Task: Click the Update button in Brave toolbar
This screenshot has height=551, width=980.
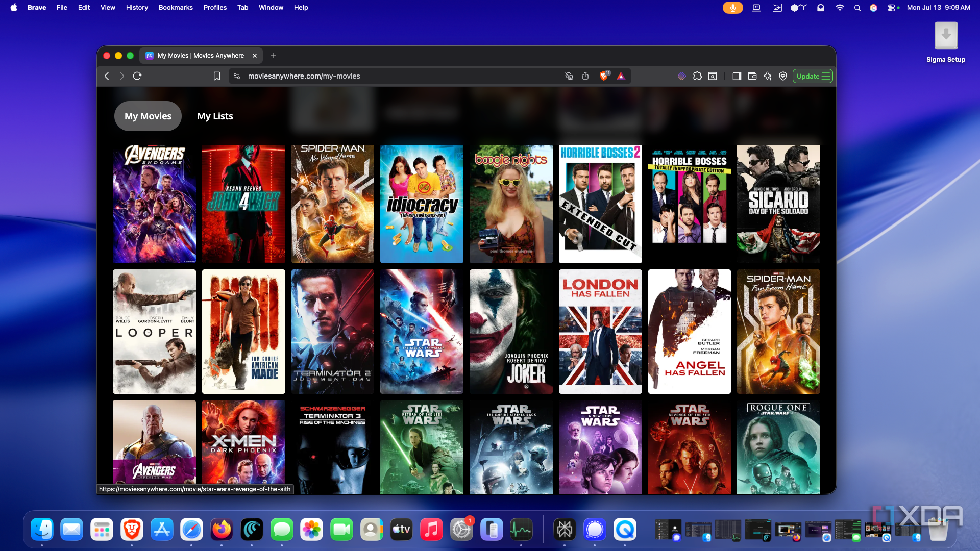Action: [813, 76]
